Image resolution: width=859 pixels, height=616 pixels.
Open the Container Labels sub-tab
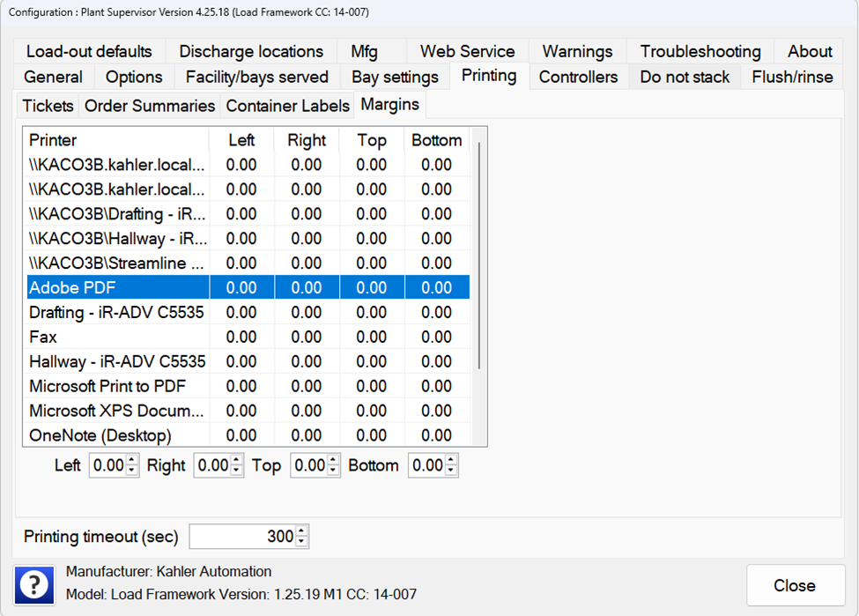click(x=287, y=106)
